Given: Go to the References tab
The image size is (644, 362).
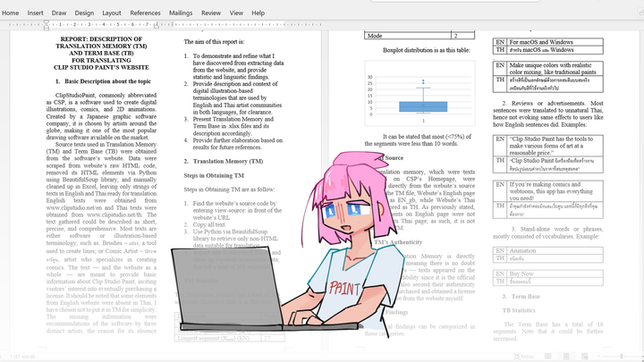Looking at the screenshot, I should point(145,13).
